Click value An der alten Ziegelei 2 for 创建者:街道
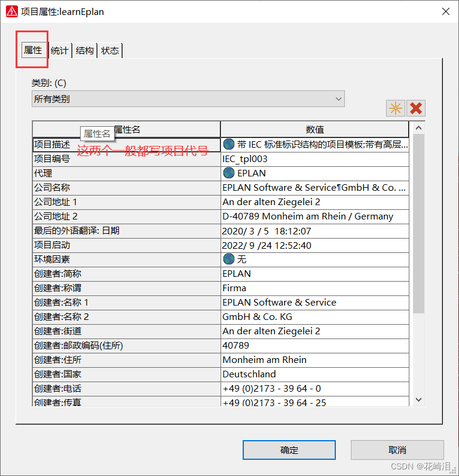The image size is (459, 476). pyautogui.click(x=314, y=331)
